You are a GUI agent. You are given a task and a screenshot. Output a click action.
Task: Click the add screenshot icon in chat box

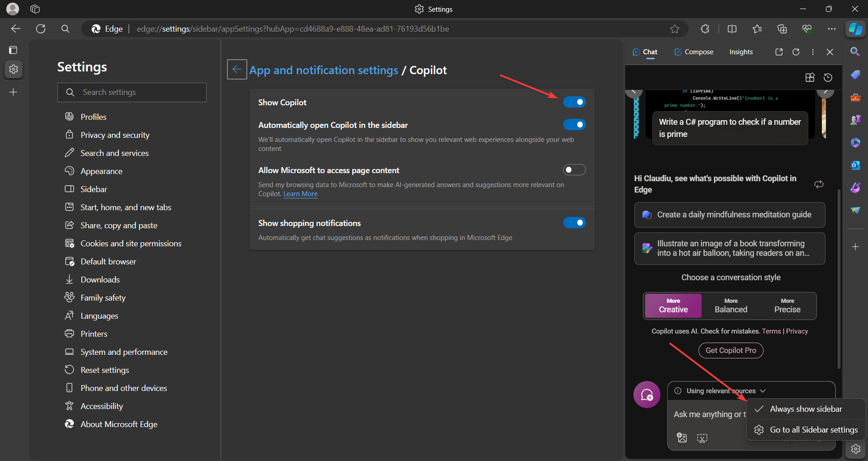click(702, 438)
